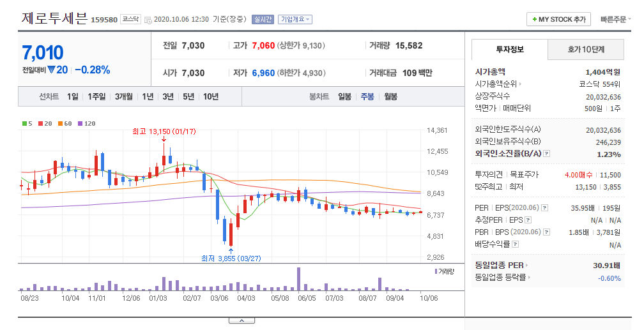Show the 월봉 monthly candle chart

(x=390, y=96)
